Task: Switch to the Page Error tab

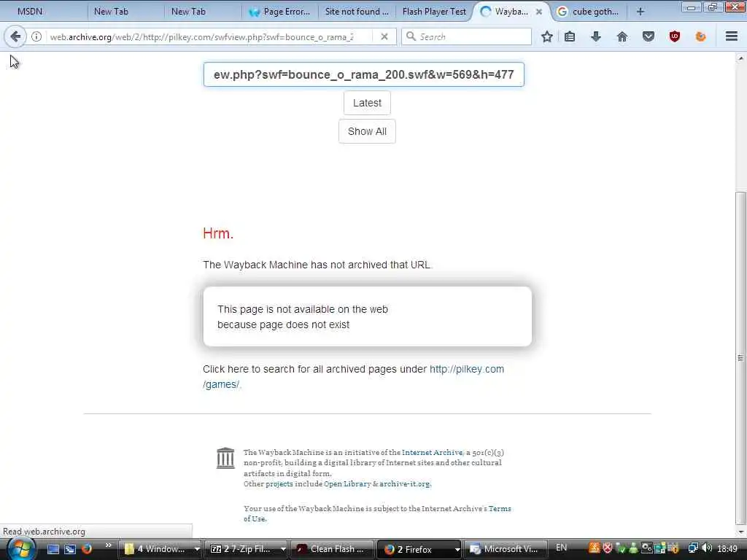Action: [x=280, y=12]
